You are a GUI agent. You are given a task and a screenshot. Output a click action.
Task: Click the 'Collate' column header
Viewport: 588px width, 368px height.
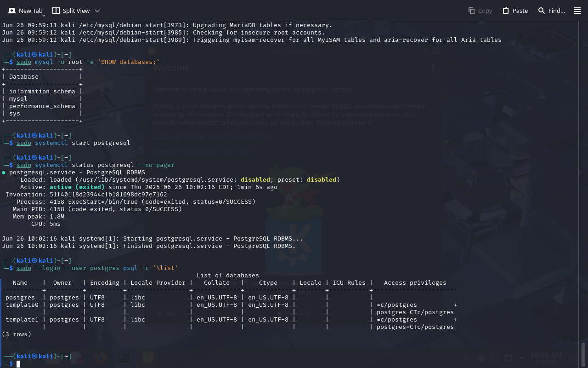(217, 283)
